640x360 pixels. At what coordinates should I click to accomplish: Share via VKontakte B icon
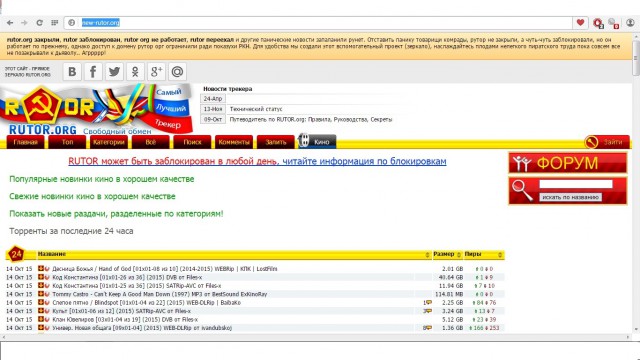point(72,72)
